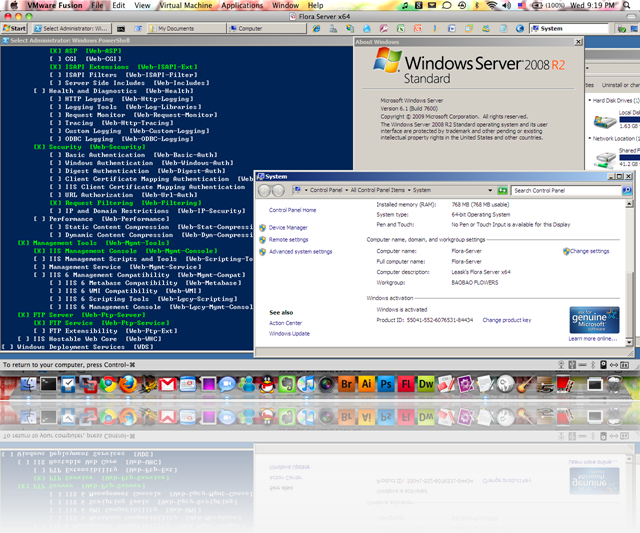This screenshot has width=640, height=533.
Task: Open Google Chrome from the Dock
Action: click(109, 384)
